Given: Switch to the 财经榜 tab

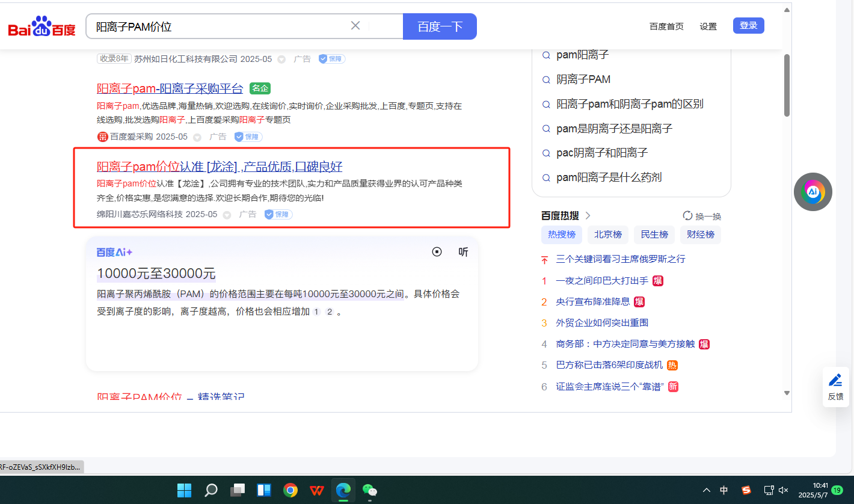Looking at the screenshot, I should click(701, 235).
